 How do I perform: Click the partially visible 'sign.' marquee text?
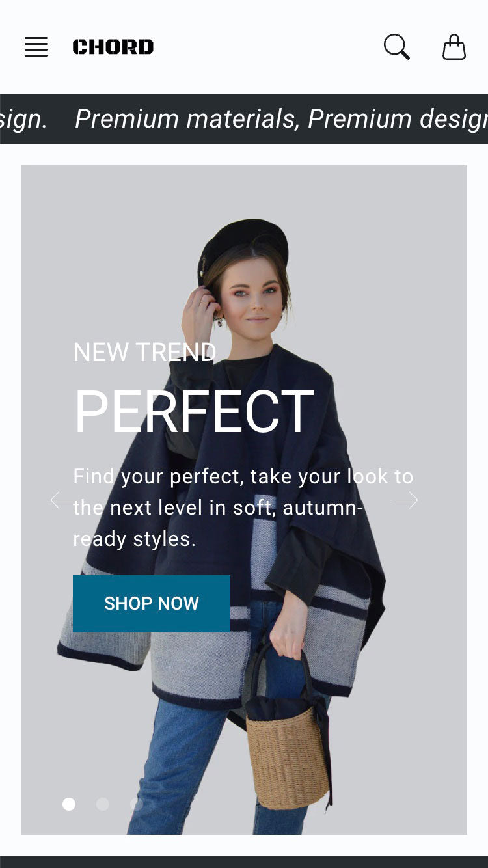point(23,119)
